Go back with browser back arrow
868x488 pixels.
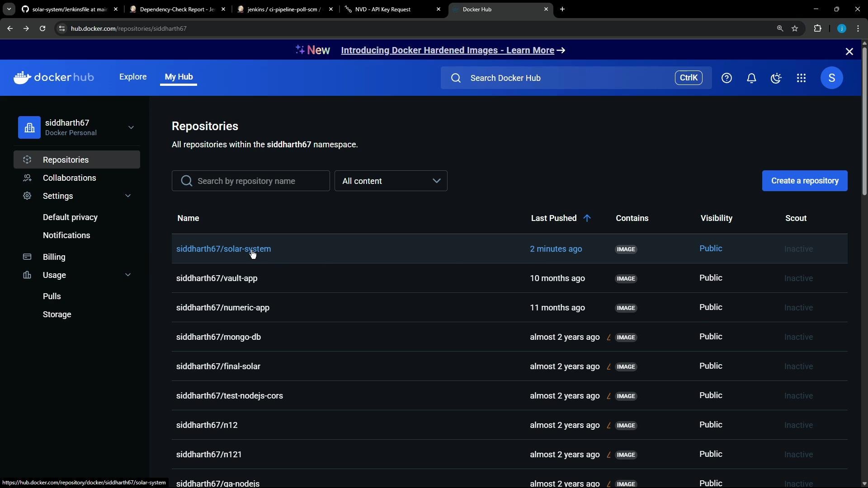tap(10, 28)
